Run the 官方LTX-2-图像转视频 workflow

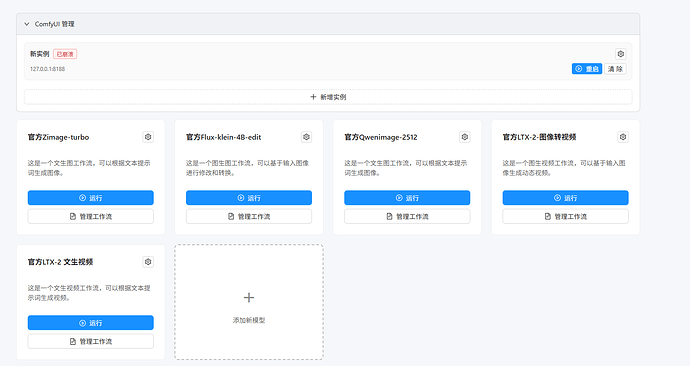pos(565,198)
